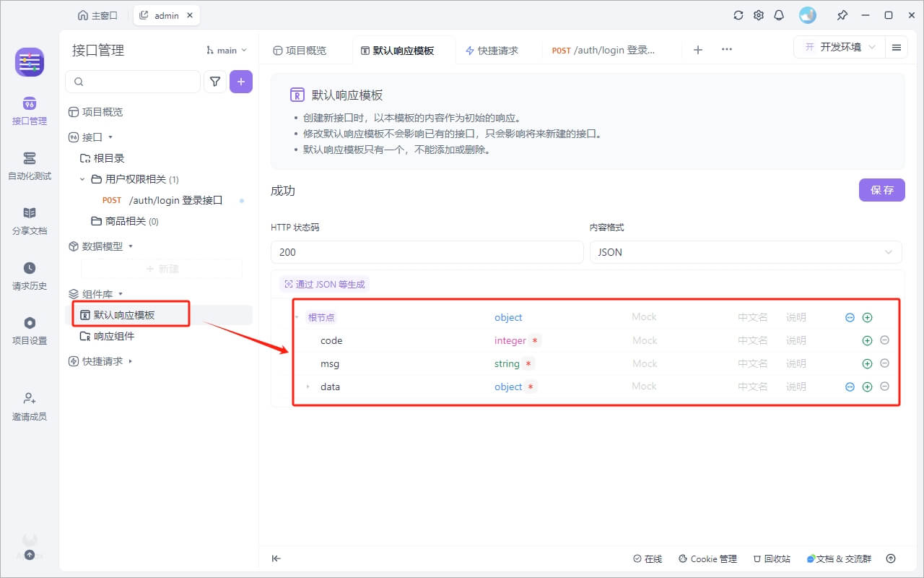Click the collapse sidebar icon at bottom
Viewport: 924px width, 578px height.
tap(276, 558)
